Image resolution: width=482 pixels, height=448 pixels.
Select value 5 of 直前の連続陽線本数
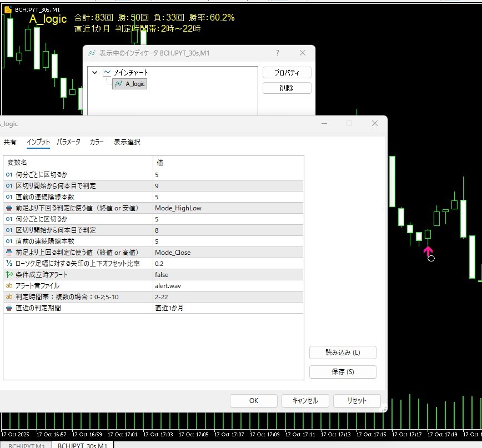click(228, 241)
